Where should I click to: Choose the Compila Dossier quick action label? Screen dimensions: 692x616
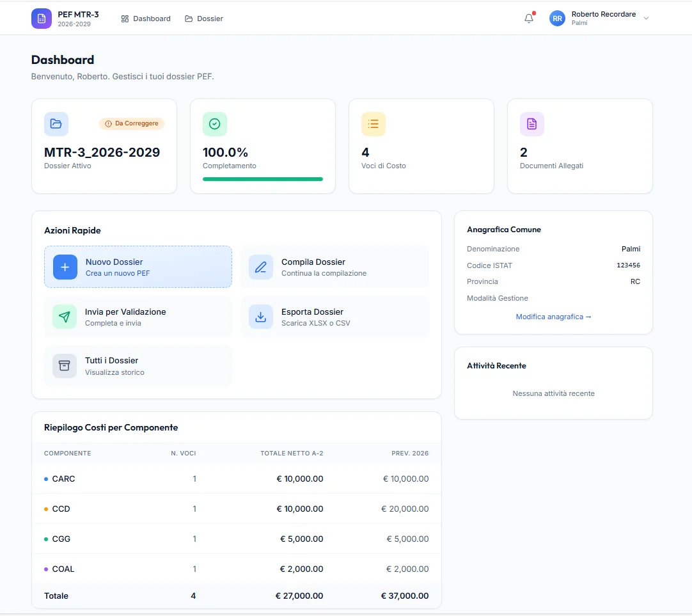(x=313, y=262)
